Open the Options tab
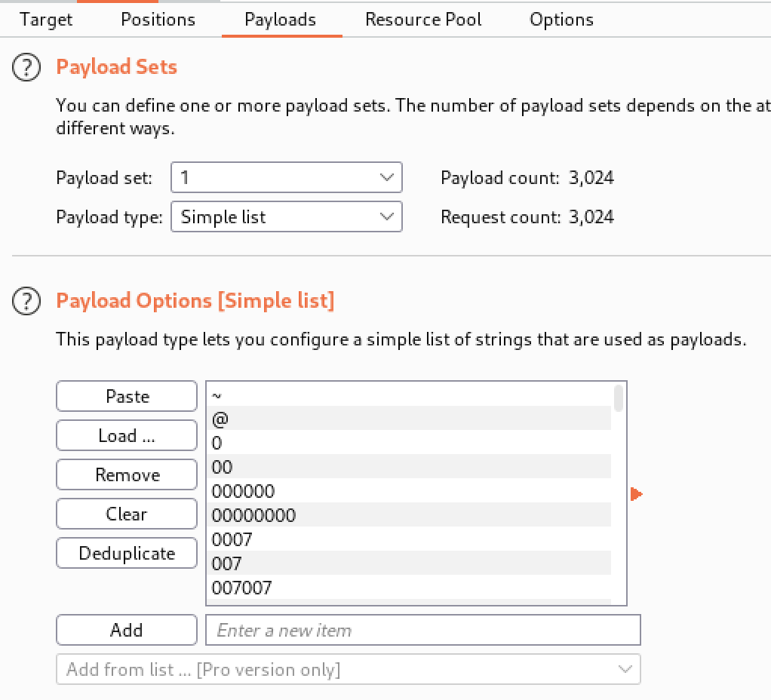771x700 pixels. click(561, 20)
